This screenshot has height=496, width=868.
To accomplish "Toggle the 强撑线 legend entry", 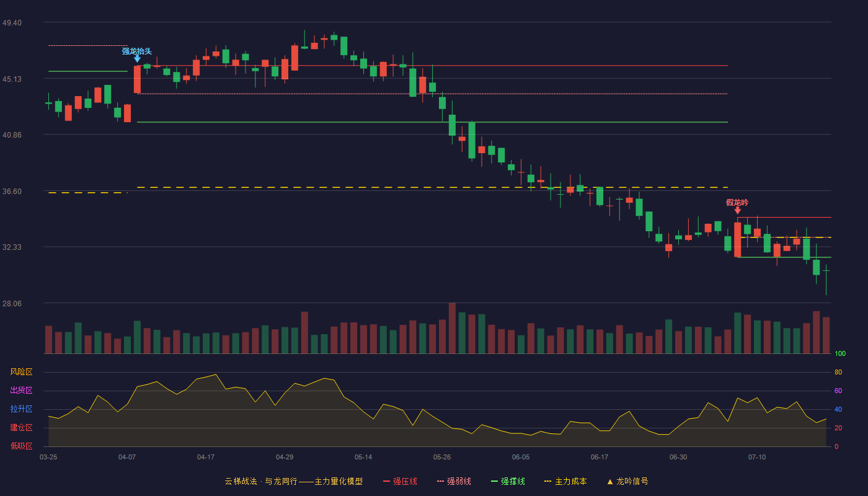I will (508, 481).
